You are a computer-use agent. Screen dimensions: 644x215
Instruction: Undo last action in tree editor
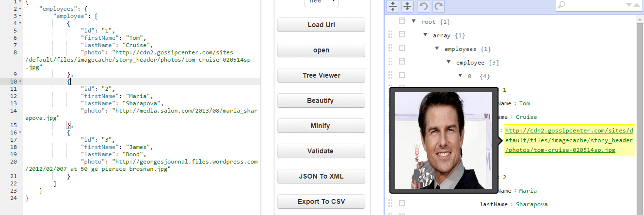pyautogui.click(x=423, y=6)
